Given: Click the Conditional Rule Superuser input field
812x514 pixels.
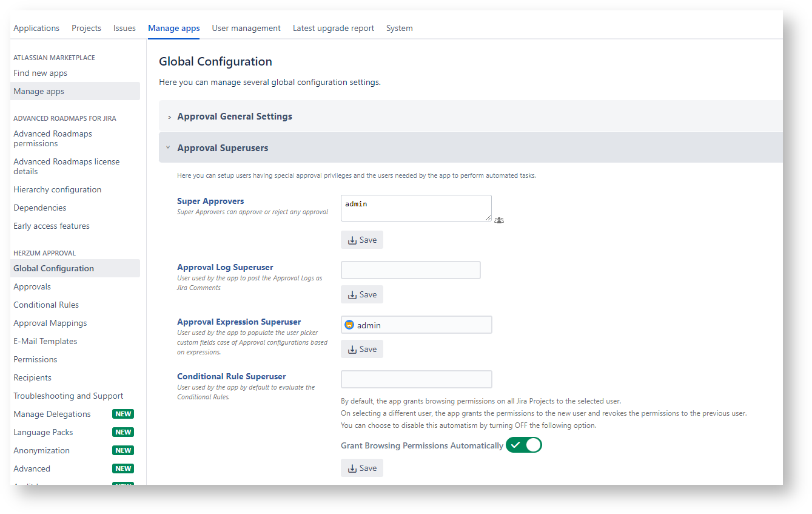Looking at the screenshot, I should 417,379.
